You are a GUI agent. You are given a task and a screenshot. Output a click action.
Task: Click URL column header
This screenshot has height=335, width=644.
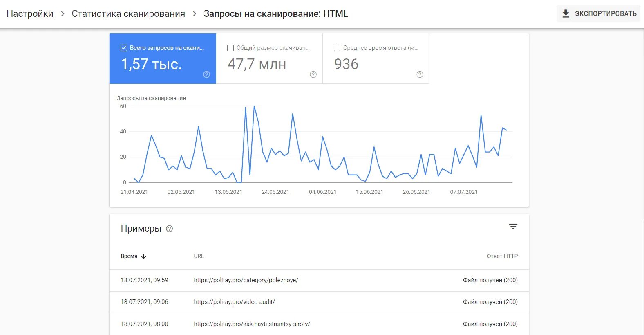coord(199,256)
